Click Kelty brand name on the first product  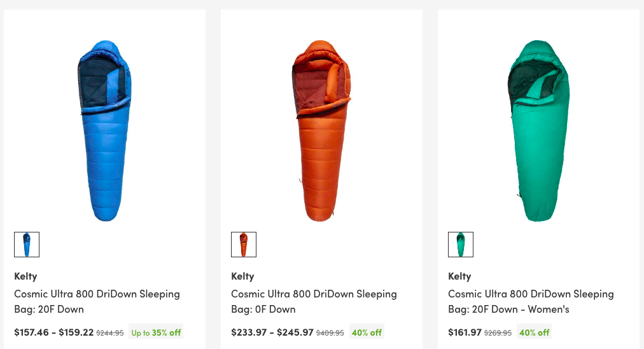click(25, 276)
